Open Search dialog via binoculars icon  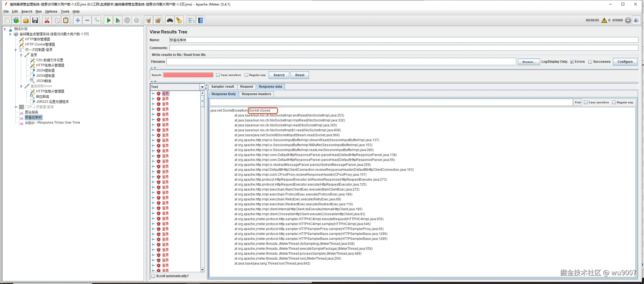click(x=170, y=20)
